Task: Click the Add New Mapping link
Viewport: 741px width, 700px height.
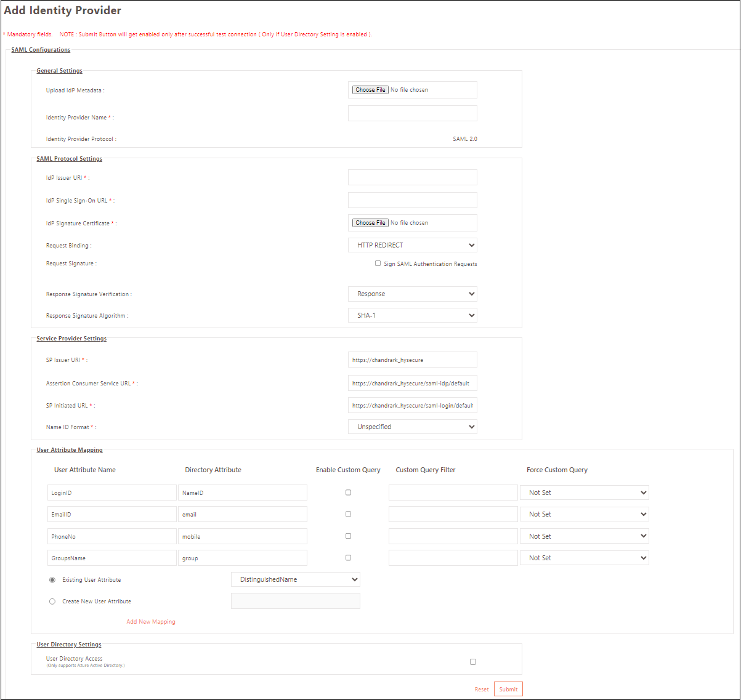Action: click(x=151, y=622)
